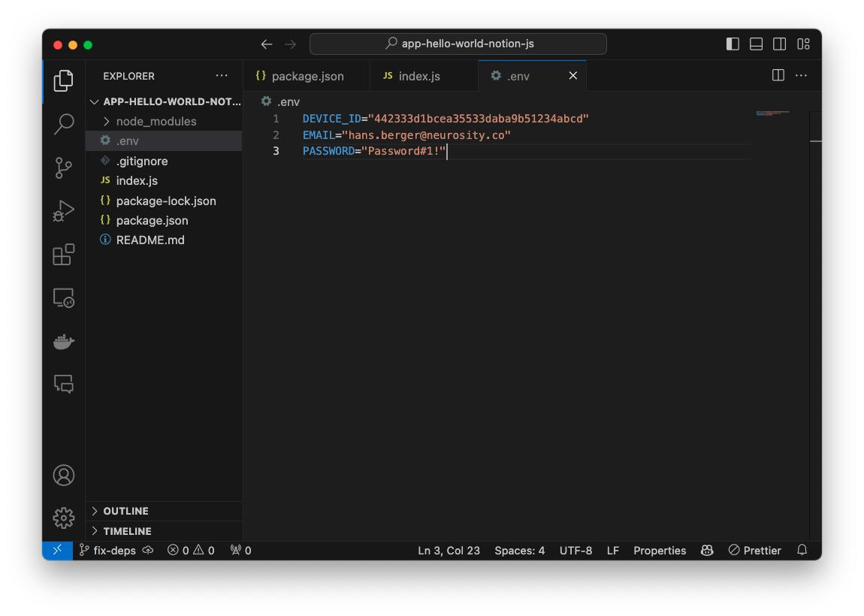The width and height of the screenshot is (864, 616).
Task: Click the command center search box
Action: (x=458, y=44)
